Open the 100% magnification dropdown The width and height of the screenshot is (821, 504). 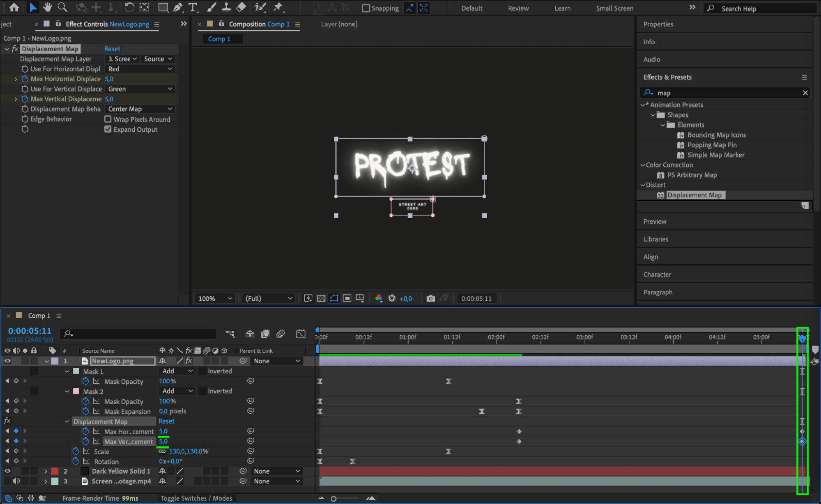click(215, 298)
